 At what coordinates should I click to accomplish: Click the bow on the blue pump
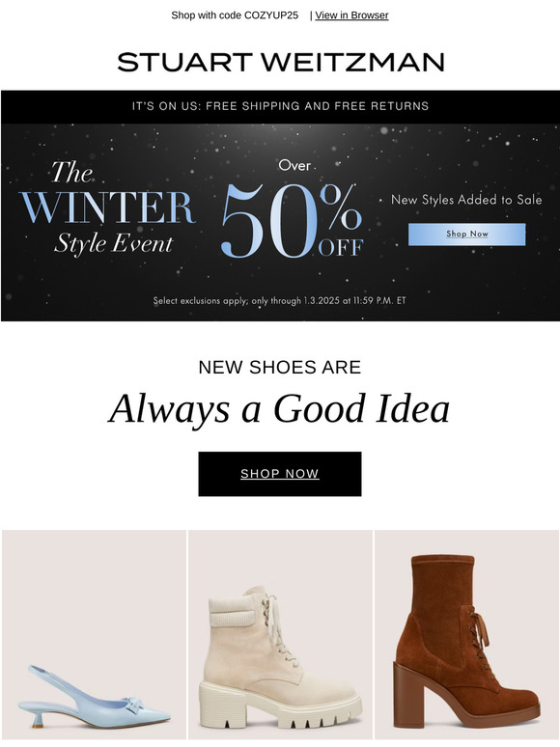pos(132,705)
